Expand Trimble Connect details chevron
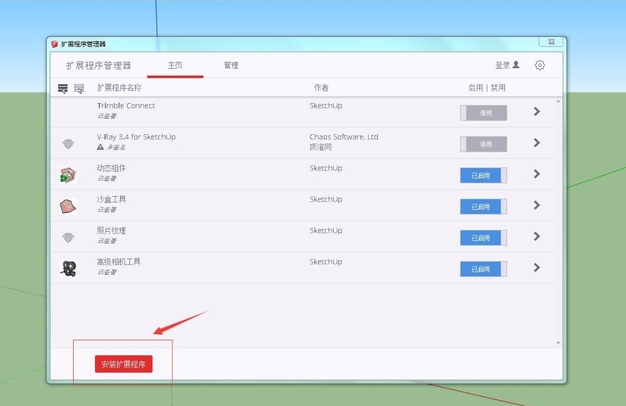This screenshot has width=626, height=406. pyautogui.click(x=537, y=111)
